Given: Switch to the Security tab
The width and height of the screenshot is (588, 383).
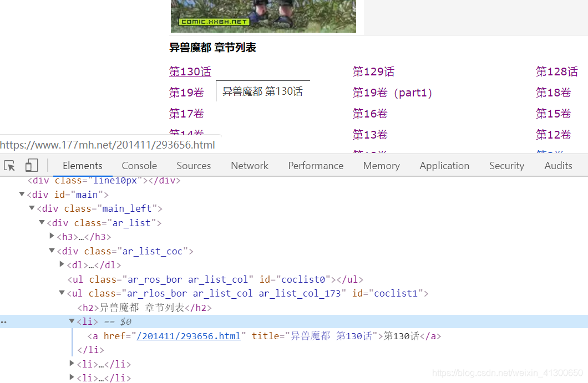Looking at the screenshot, I should [506, 165].
